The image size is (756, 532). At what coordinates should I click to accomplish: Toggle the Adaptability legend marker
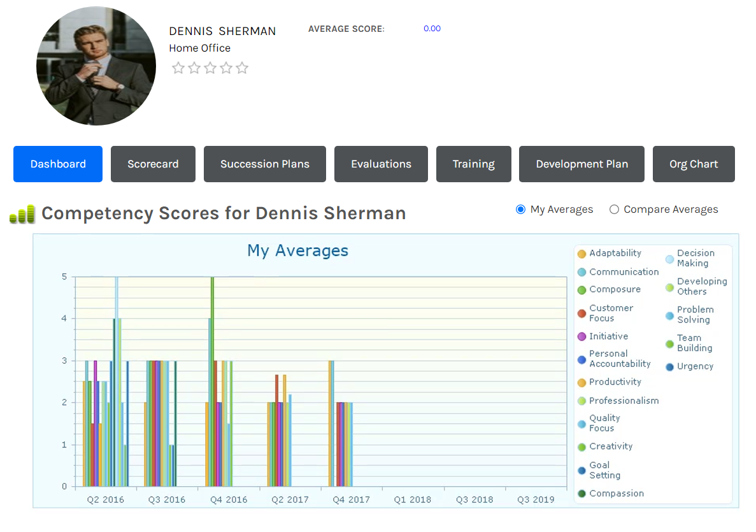[x=581, y=254]
